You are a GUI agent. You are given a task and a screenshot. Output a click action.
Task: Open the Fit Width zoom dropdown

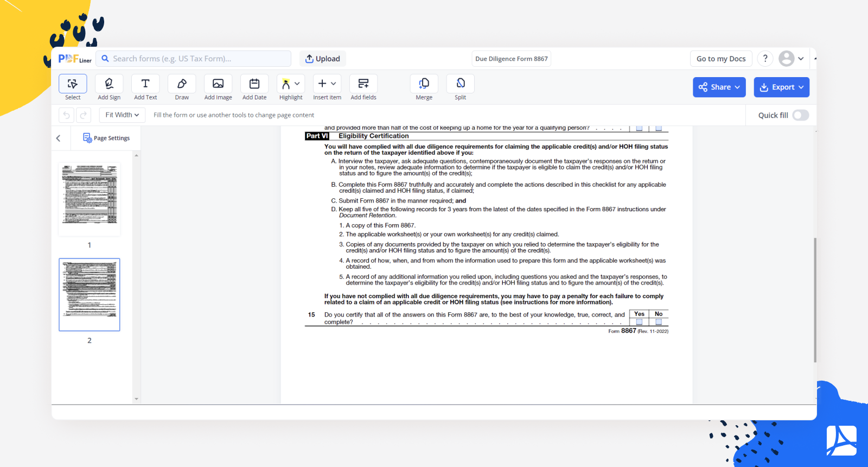click(122, 115)
